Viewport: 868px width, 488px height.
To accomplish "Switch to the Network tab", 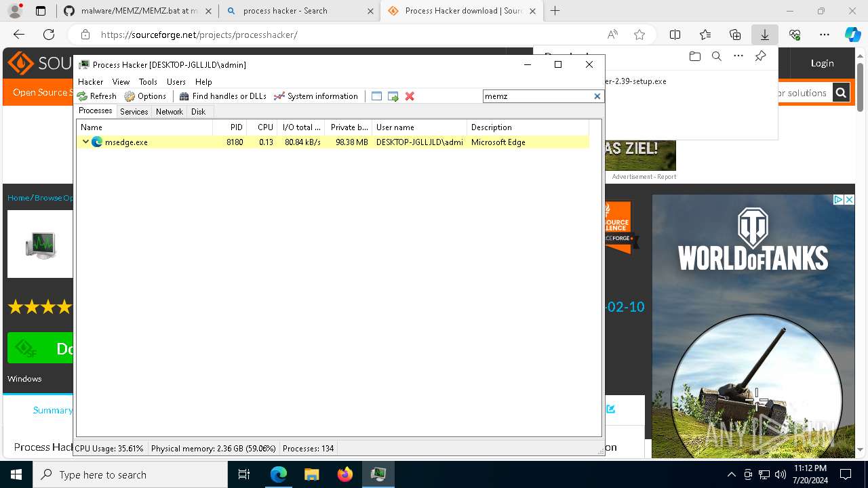I will [170, 111].
